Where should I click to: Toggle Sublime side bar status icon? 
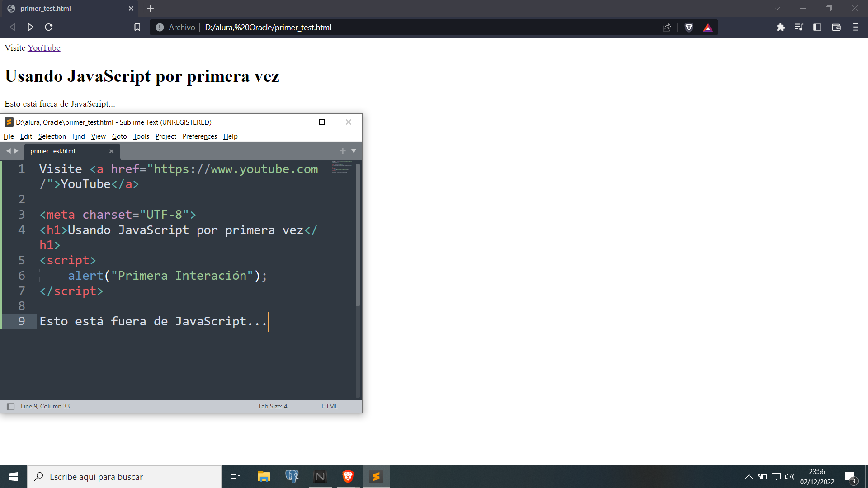(11, 407)
